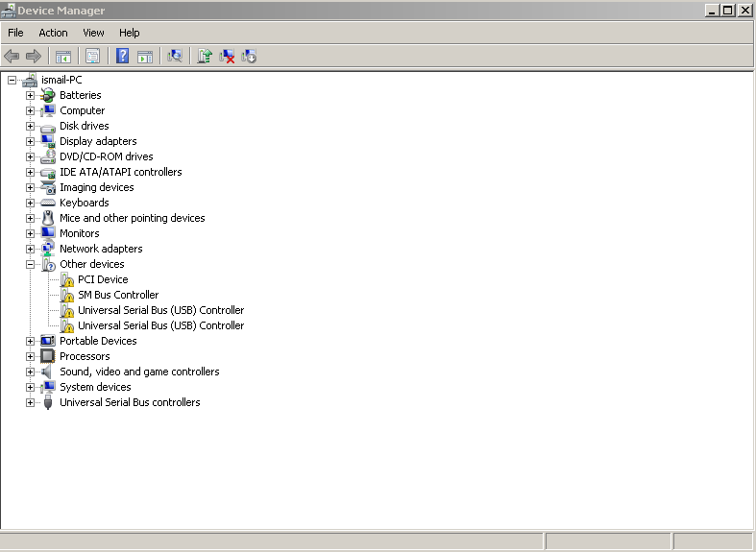Select the Other devices label
Image resolution: width=756 pixels, height=552 pixels.
pyautogui.click(x=92, y=264)
